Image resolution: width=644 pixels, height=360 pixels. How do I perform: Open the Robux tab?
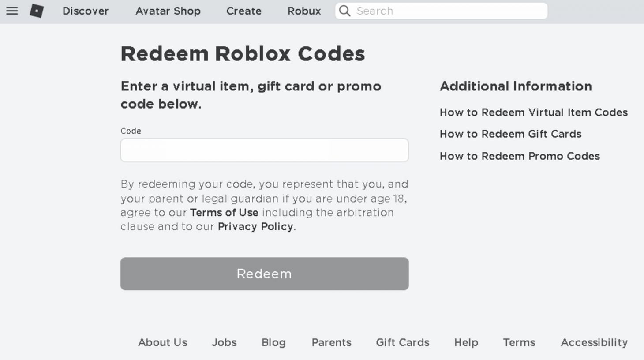(x=303, y=11)
